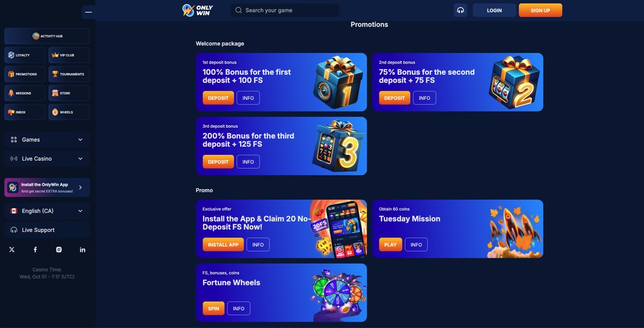Open the Wheels sidebar tile
Viewport: 644px width, 328px height.
click(69, 112)
